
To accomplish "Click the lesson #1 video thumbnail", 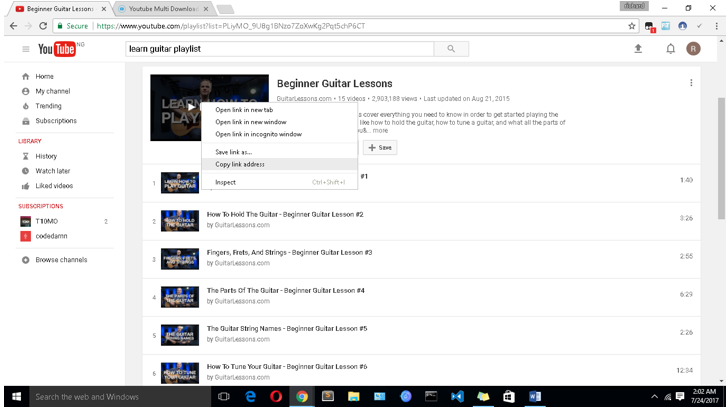I will pyautogui.click(x=180, y=183).
